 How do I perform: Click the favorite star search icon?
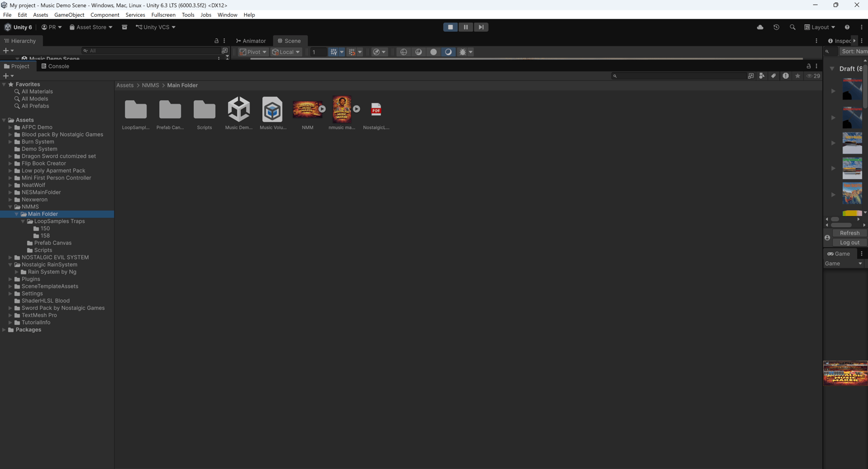click(x=797, y=76)
